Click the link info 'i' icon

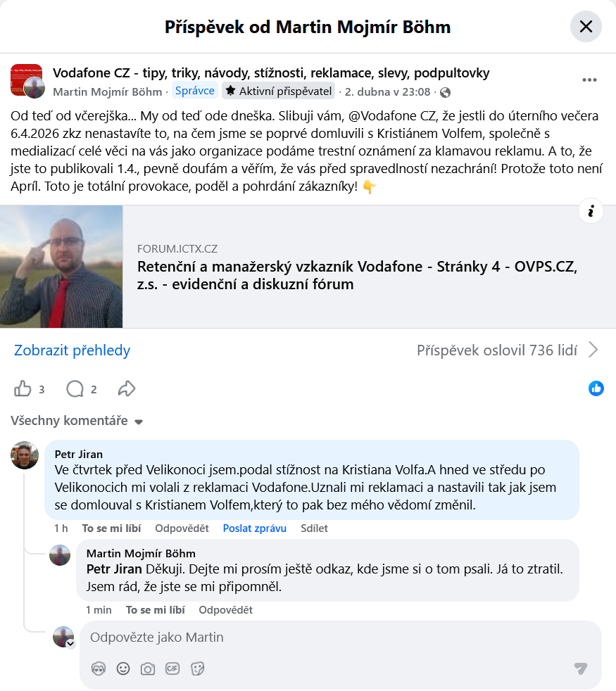click(x=591, y=211)
